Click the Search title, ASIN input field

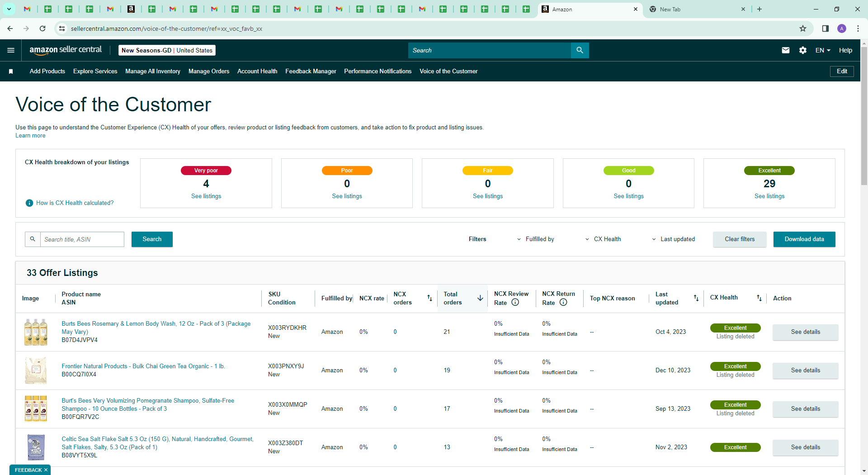[x=82, y=239]
